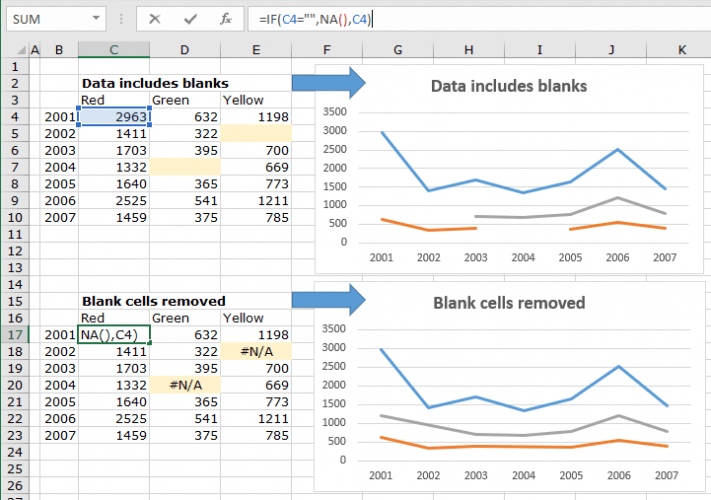Open formula bar options via vertical dots handle
Image resolution: width=711 pixels, height=500 pixels.
click(x=121, y=19)
